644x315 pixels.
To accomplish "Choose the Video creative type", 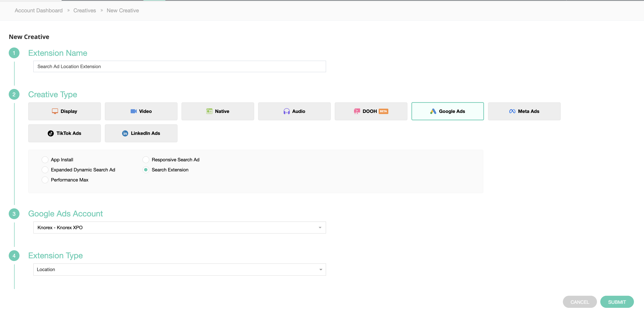I will point(141,111).
